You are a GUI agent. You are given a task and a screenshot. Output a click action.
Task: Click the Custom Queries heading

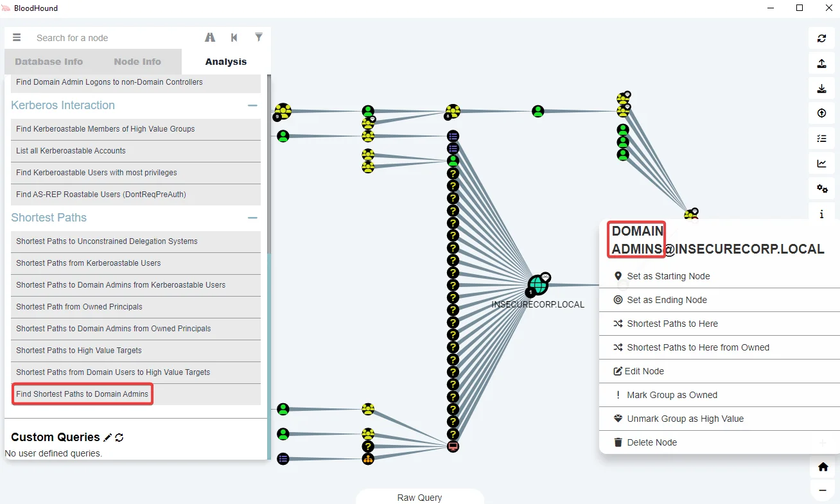(x=55, y=437)
